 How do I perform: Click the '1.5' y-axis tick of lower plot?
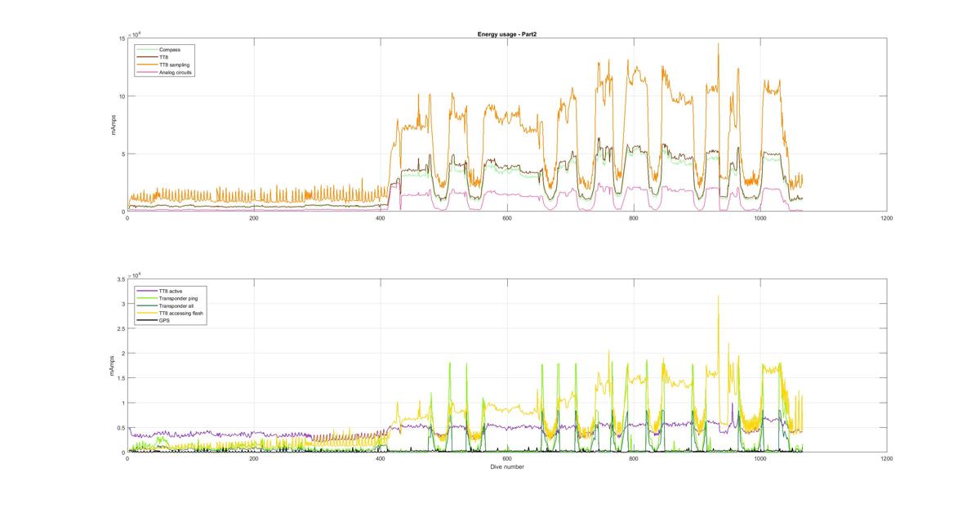coord(120,378)
